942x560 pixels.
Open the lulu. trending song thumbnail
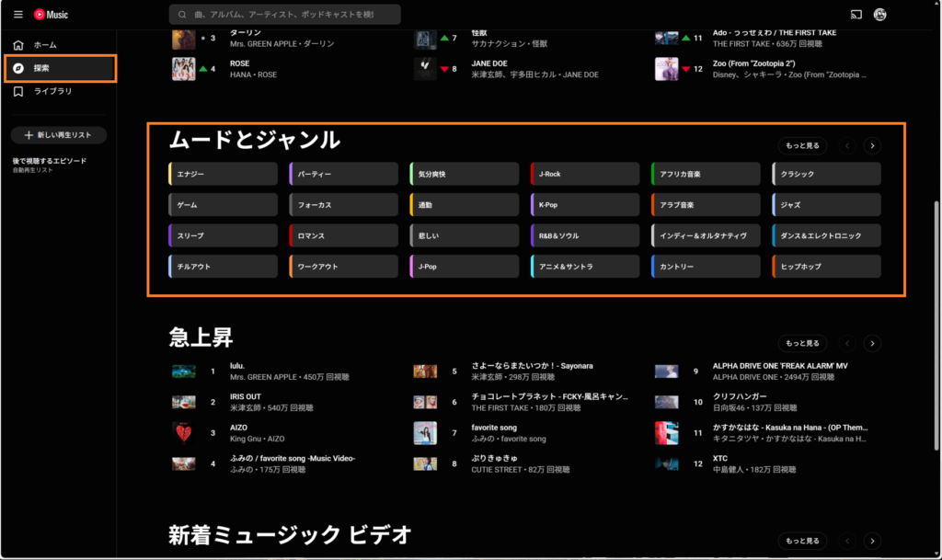pyautogui.click(x=184, y=371)
